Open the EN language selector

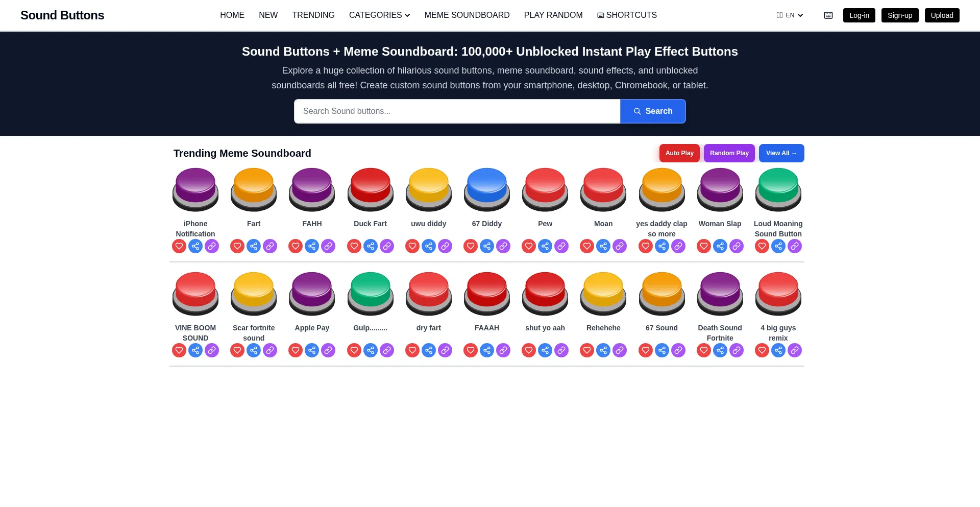pos(790,15)
